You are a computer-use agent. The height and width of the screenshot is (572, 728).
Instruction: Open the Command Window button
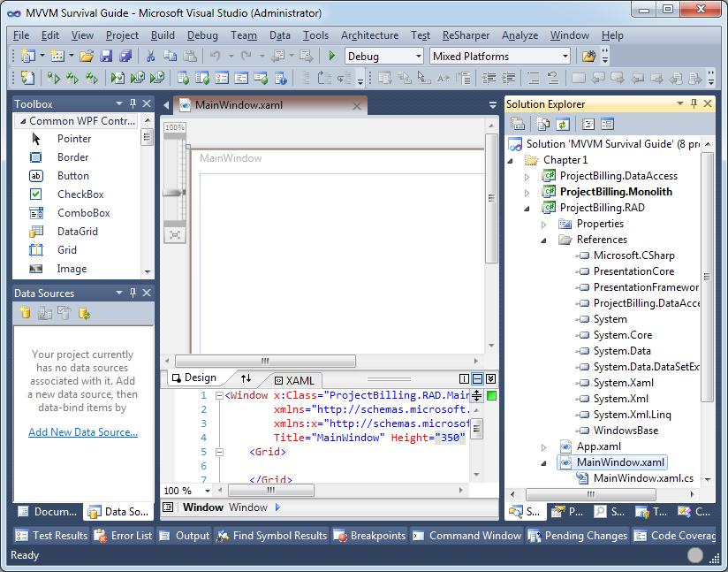pyautogui.click(x=467, y=535)
